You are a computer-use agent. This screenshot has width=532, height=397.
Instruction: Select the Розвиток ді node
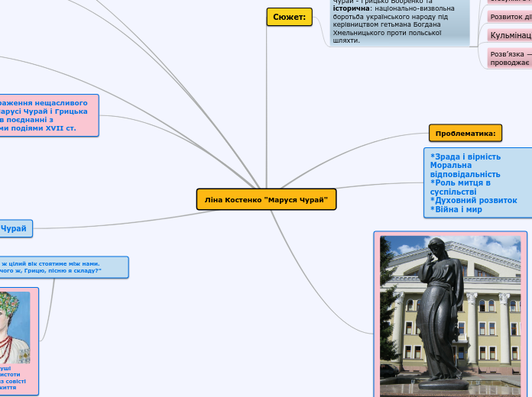[x=510, y=17]
